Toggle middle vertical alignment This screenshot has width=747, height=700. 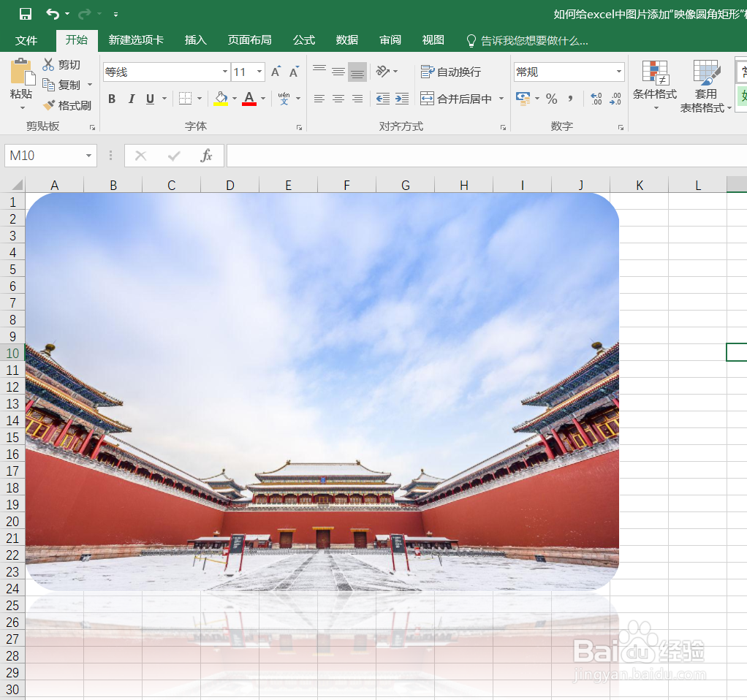click(x=338, y=72)
